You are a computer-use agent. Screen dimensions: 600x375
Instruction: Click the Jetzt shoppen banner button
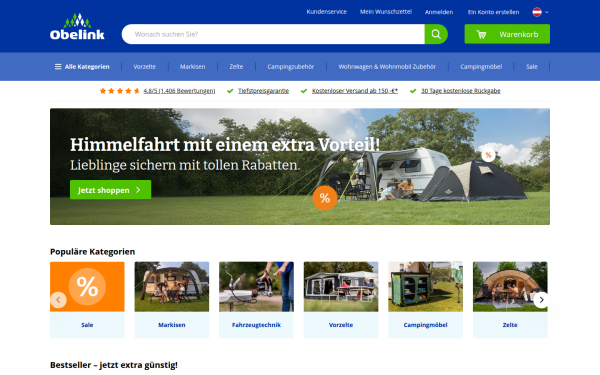pos(110,190)
